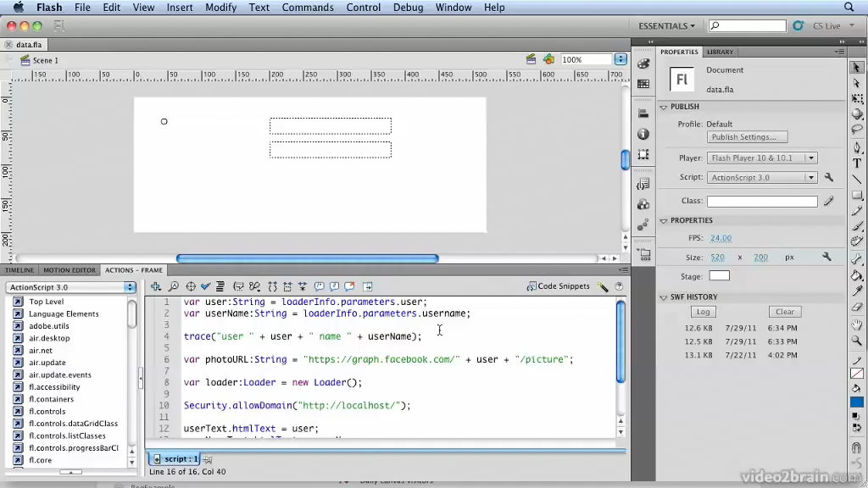
Task: Pin the script with pushpin icon
Action: tap(207, 459)
